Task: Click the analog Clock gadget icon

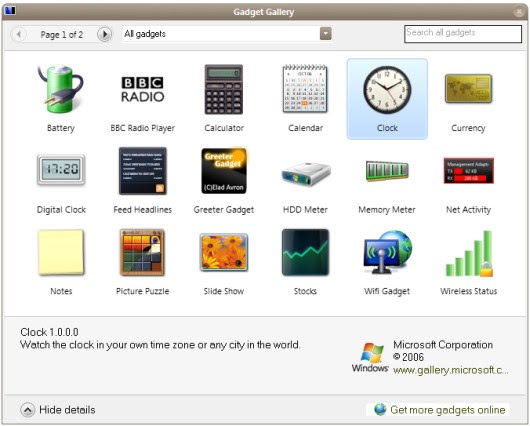Action: pyautogui.click(x=387, y=90)
